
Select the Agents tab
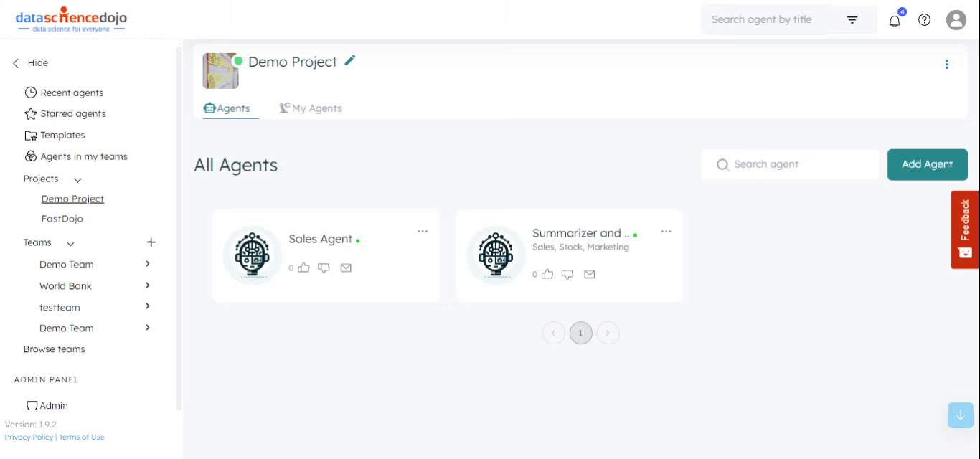coord(227,108)
